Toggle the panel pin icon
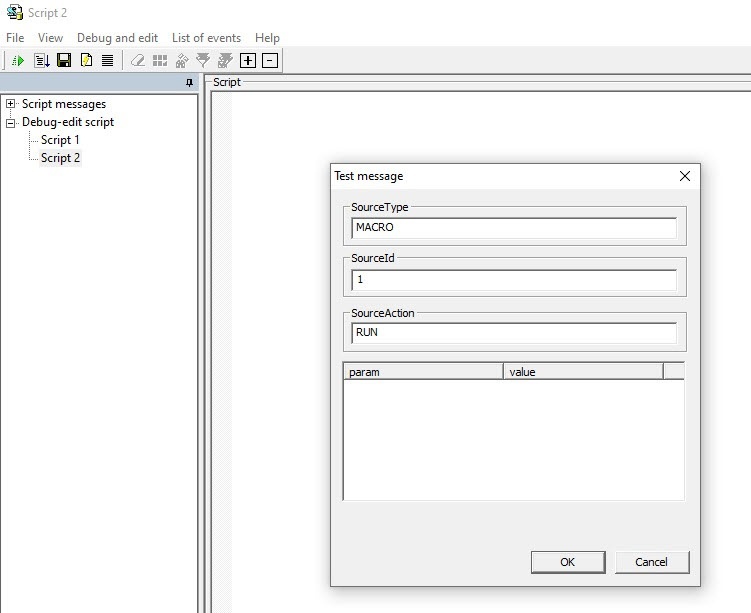The image size is (751, 613). coord(189,83)
